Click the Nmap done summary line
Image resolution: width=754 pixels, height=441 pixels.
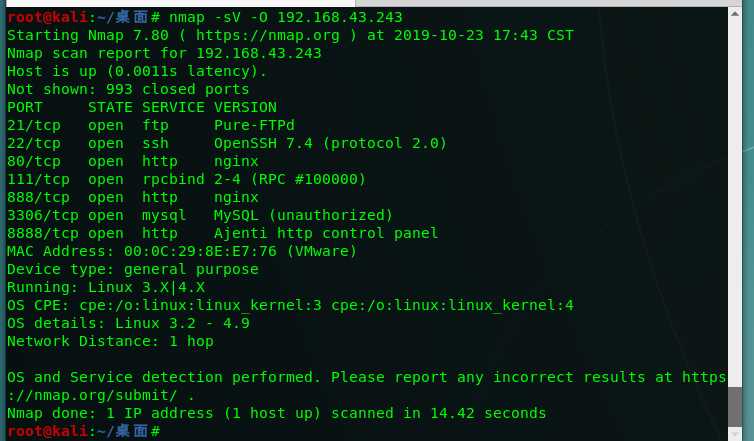(276, 413)
